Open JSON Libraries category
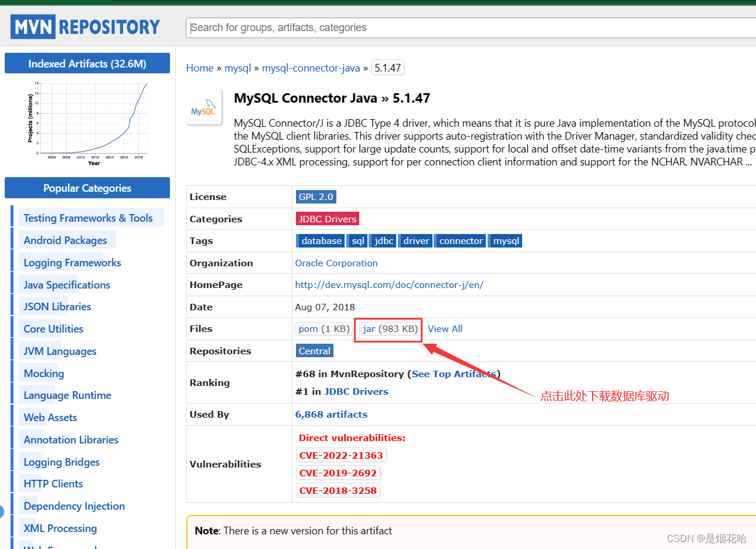756x549 pixels. click(57, 307)
